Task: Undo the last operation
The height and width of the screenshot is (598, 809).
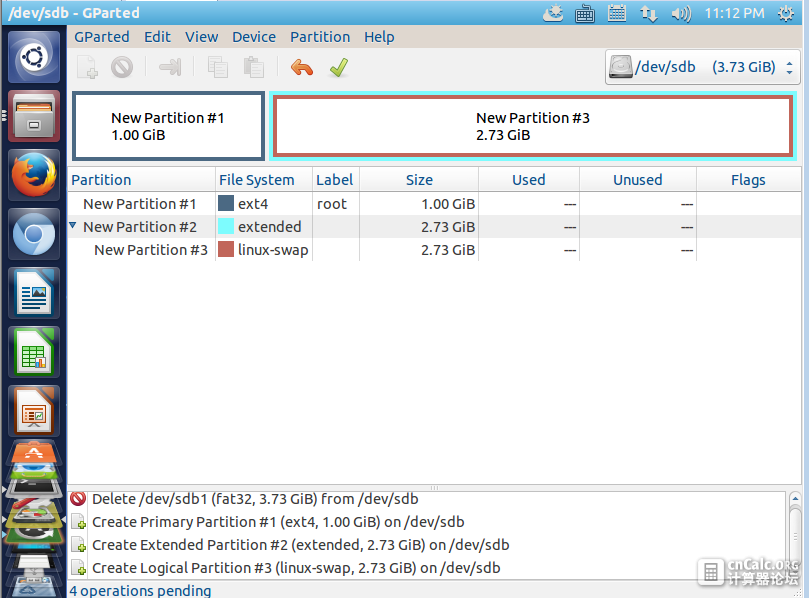Action: (x=302, y=68)
